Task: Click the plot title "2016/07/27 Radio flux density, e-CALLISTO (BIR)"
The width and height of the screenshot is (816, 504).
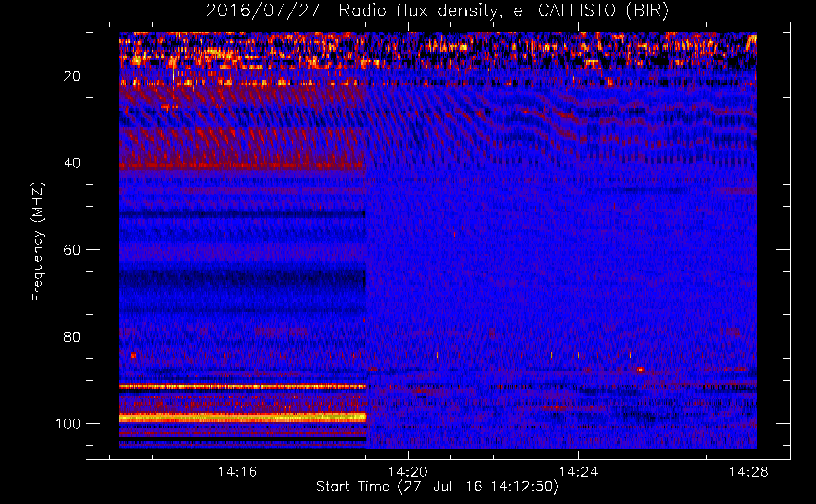Action: tap(437, 10)
